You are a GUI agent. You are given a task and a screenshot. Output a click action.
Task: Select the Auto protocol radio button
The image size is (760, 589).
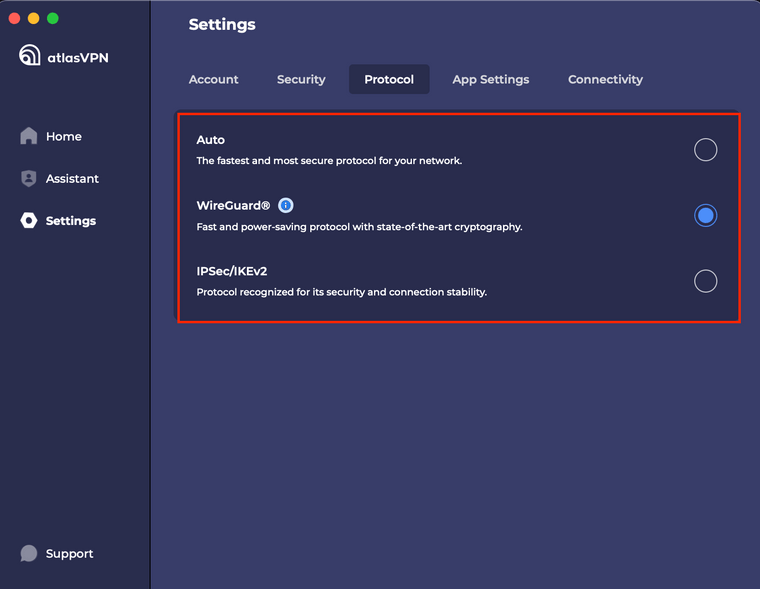[x=705, y=150]
